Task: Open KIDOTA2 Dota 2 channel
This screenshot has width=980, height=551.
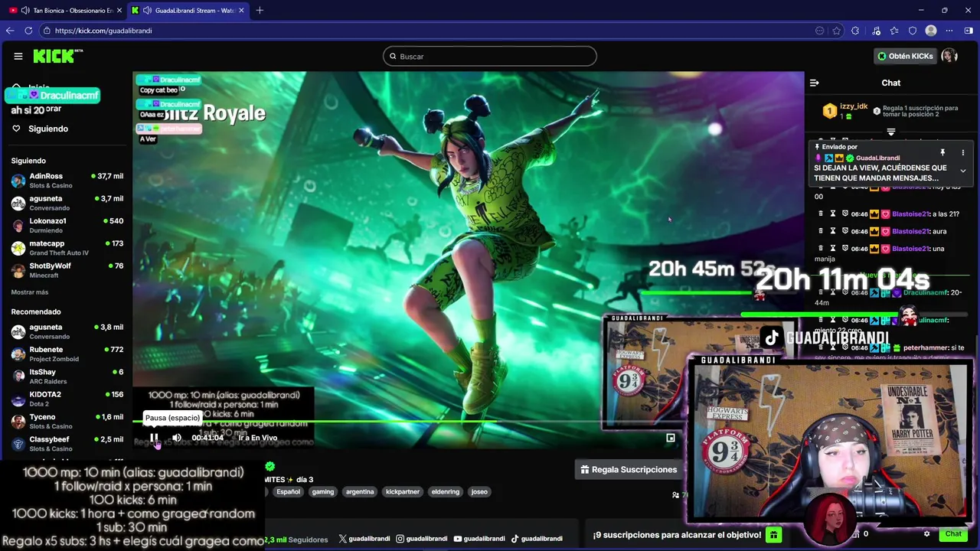Action: coord(67,399)
